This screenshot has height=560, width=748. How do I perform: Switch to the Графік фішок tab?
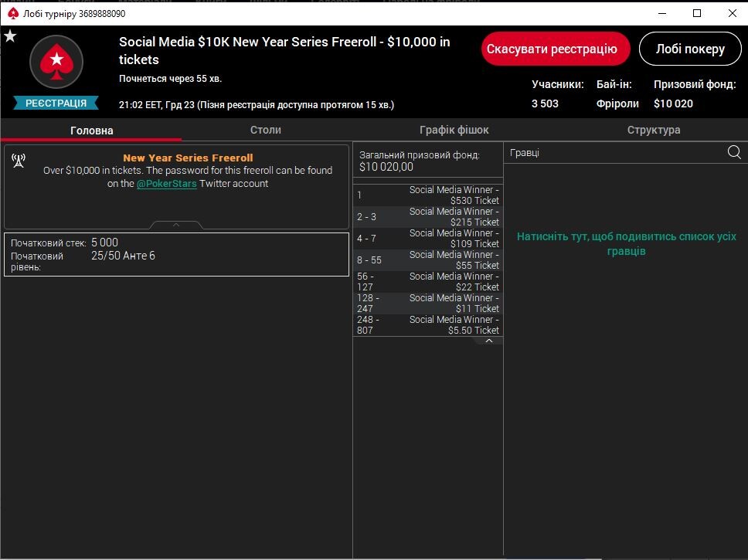click(454, 130)
